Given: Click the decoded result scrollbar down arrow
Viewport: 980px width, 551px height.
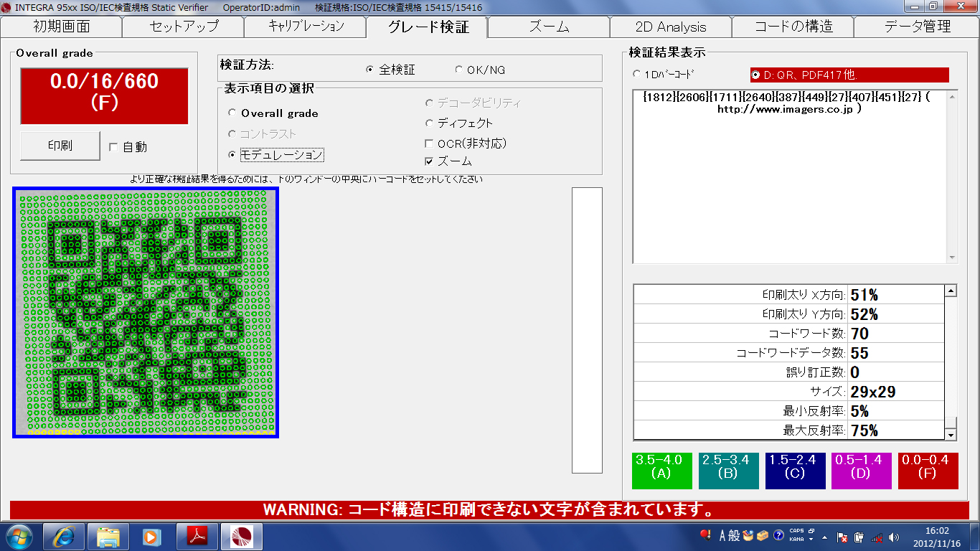Looking at the screenshot, I should [x=952, y=258].
